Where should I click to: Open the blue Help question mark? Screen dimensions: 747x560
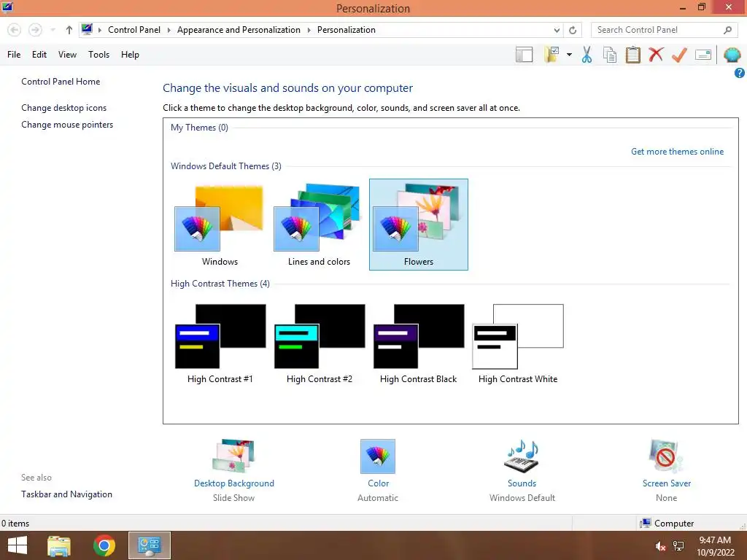[740, 73]
